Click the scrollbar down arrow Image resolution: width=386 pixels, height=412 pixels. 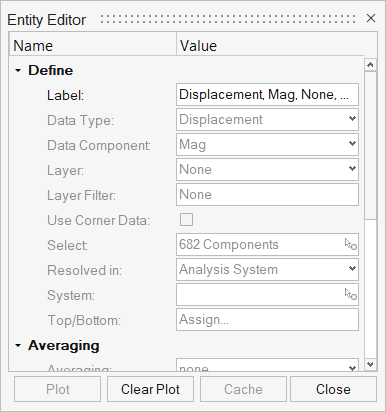370,364
